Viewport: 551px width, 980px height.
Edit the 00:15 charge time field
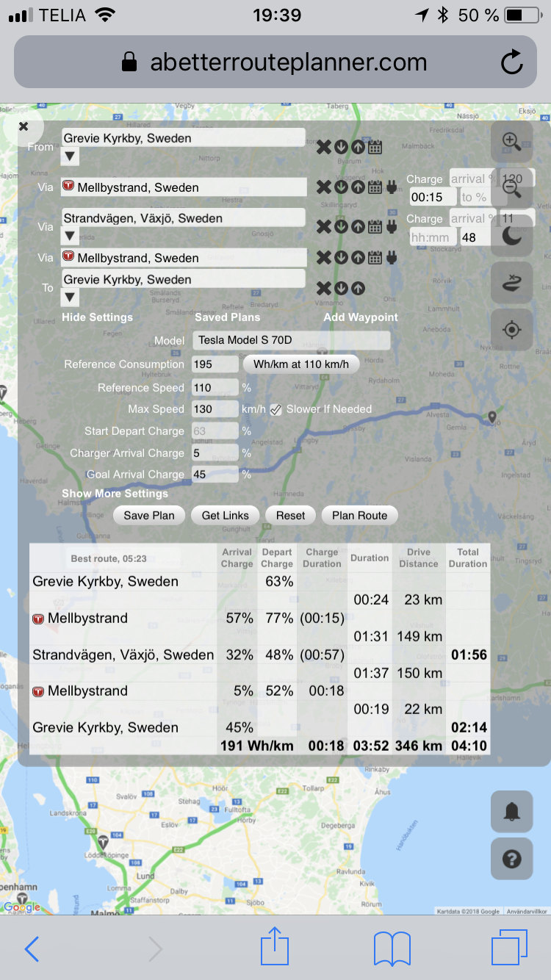pyautogui.click(x=433, y=197)
